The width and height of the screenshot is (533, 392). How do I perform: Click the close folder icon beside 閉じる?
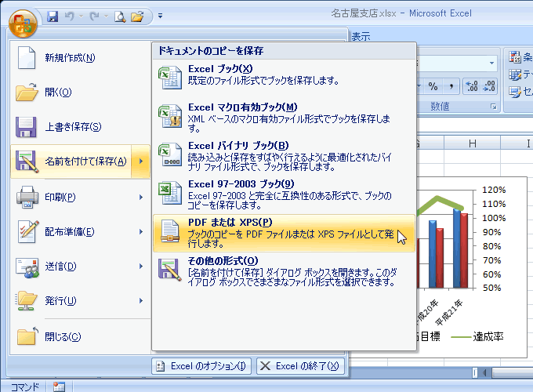[x=27, y=336]
